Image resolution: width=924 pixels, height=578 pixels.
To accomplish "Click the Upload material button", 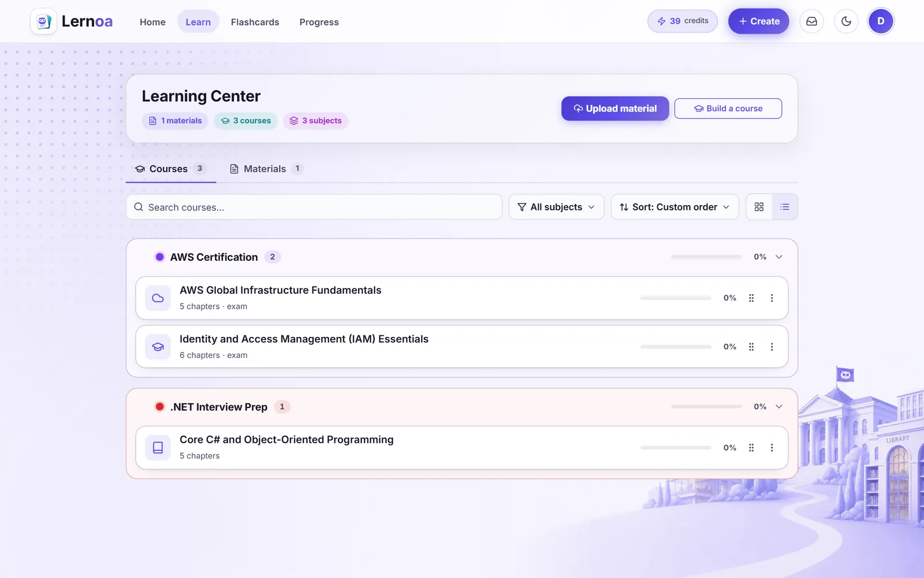I will pyautogui.click(x=615, y=109).
